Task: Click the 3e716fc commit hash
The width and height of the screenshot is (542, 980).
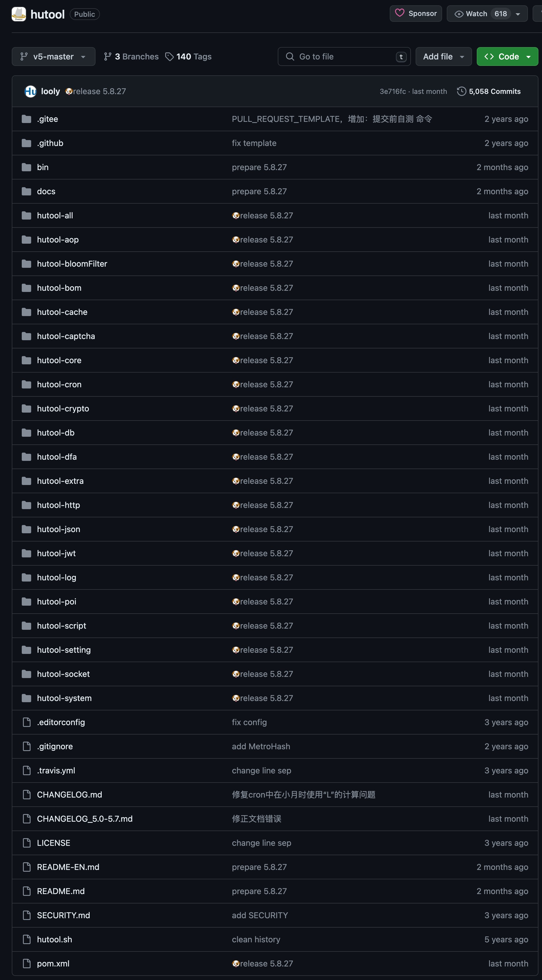Action: 393,91
